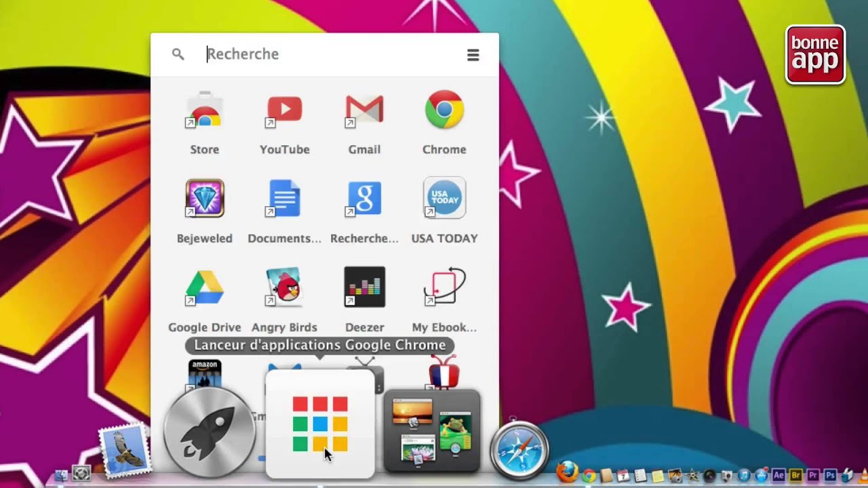Click the Google Drive label text
This screenshot has width=868, height=488.
pyautogui.click(x=204, y=327)
